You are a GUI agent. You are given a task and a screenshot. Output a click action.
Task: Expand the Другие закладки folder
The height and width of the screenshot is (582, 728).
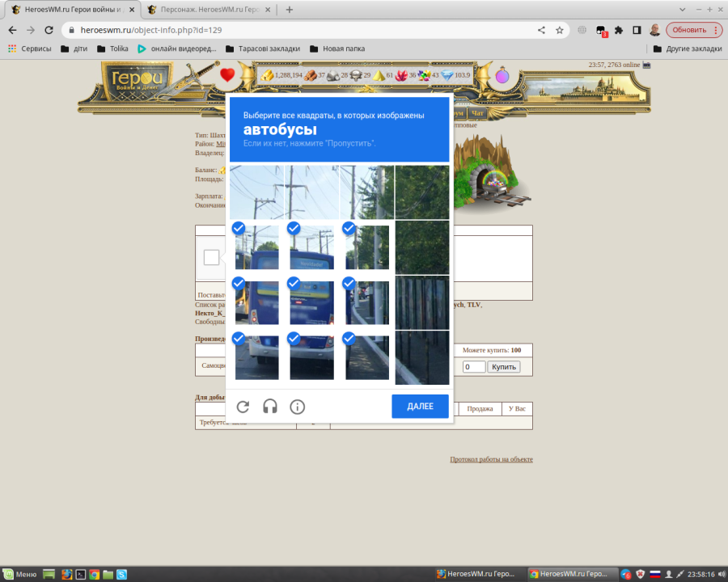688,48
